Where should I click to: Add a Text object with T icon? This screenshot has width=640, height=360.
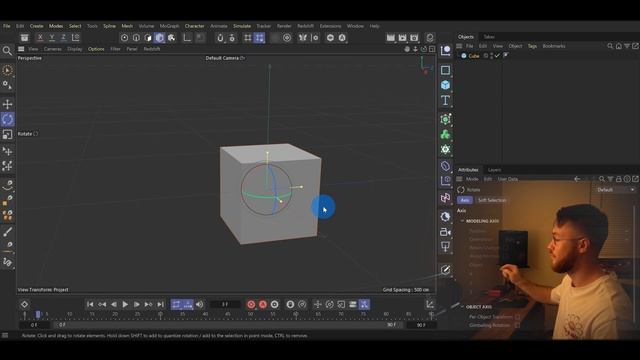click(x=445, y=100)
